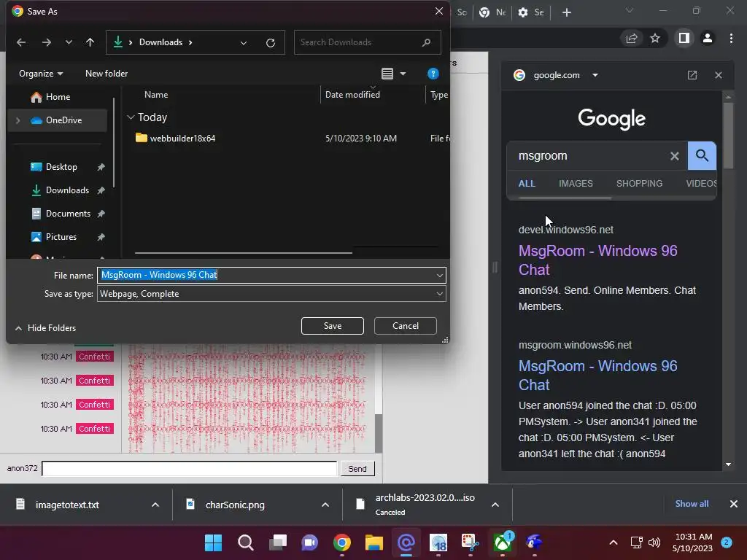This screenshot has height=560, width=747.
Task: Go up one folder level
Action: [x=90, y=42]
